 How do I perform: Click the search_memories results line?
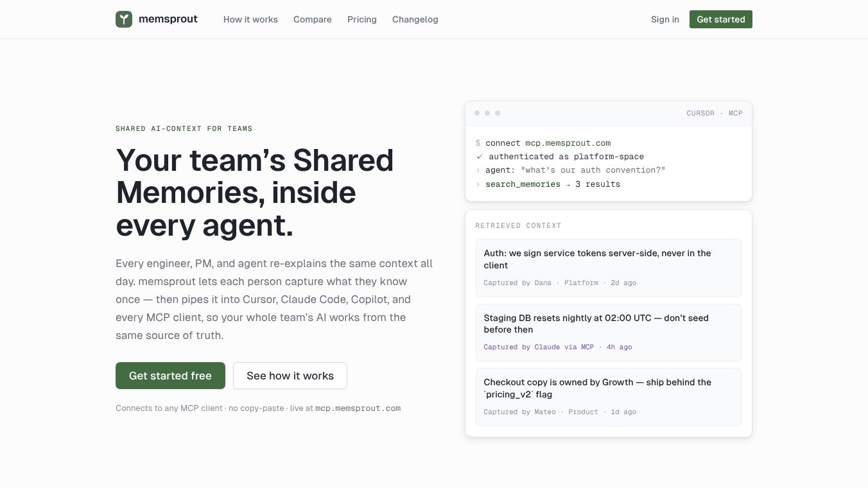(x=548, y=184)
